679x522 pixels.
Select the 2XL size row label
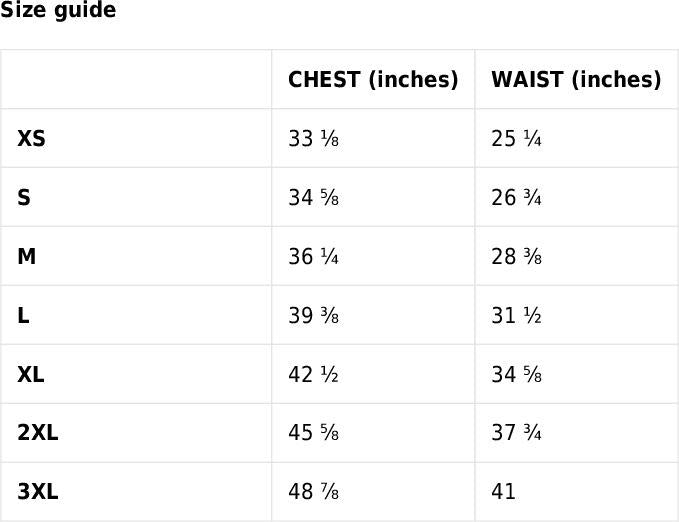pos(38,434)
